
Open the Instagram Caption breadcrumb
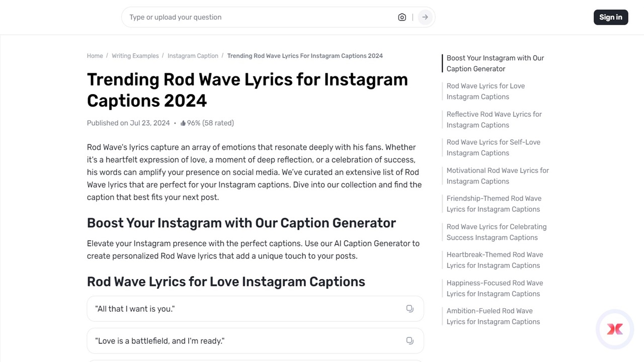(x=193, y=56)
